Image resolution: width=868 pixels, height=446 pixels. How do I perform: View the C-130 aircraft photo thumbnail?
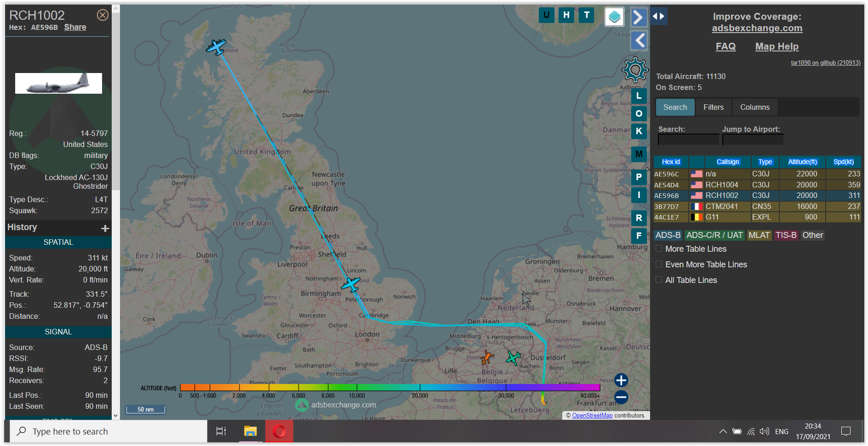[58, 83]
